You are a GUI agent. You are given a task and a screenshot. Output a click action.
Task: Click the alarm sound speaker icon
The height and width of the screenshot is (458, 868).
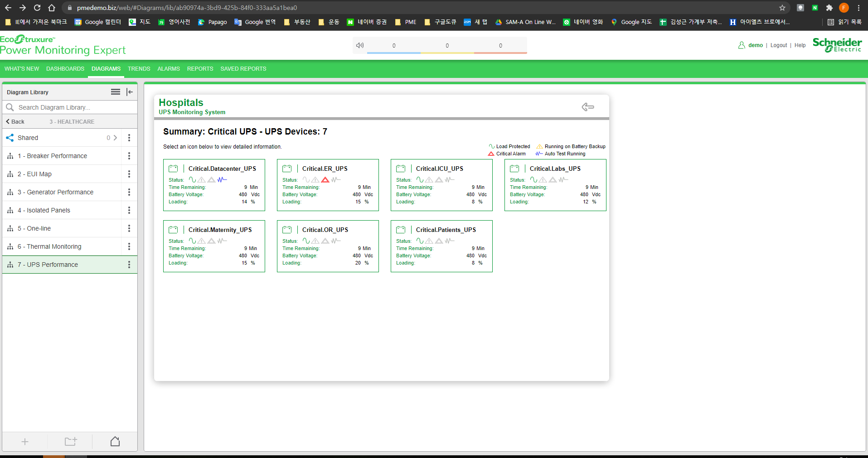pos(360,45)
